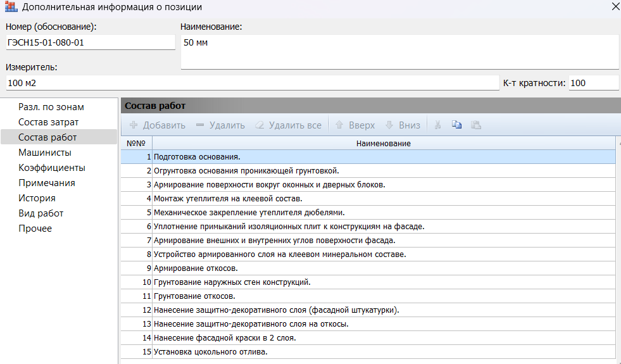Screen dimensions: 621x364
Task: Switch to the Вид работ section
Action: (x=59, y=213)
